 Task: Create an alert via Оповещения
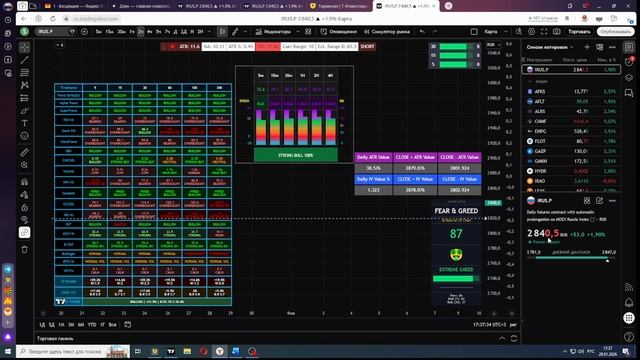point(338,31)
